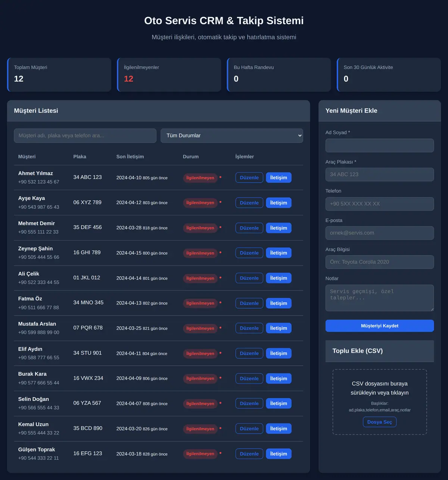Click the Son 30 Günlük Aktivite card

(x=389, y=75)
